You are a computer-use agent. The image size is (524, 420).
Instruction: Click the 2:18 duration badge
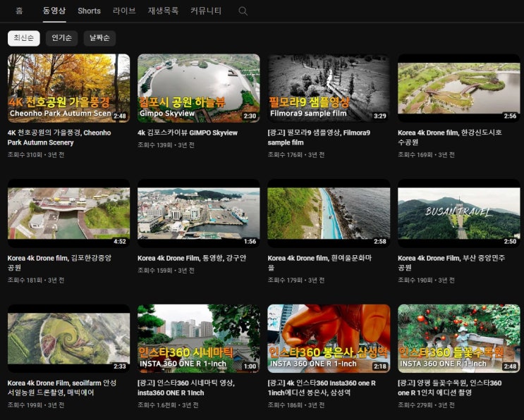[380, 366]
